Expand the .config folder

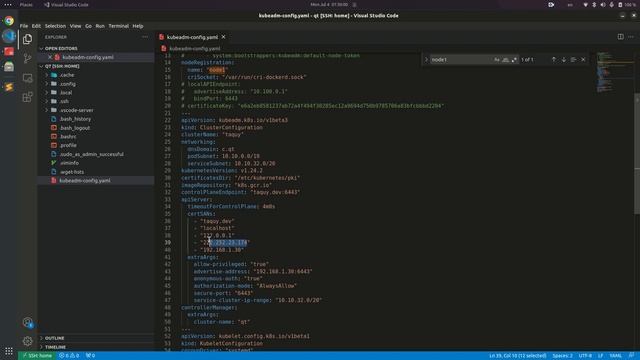(x=47, y=84)
